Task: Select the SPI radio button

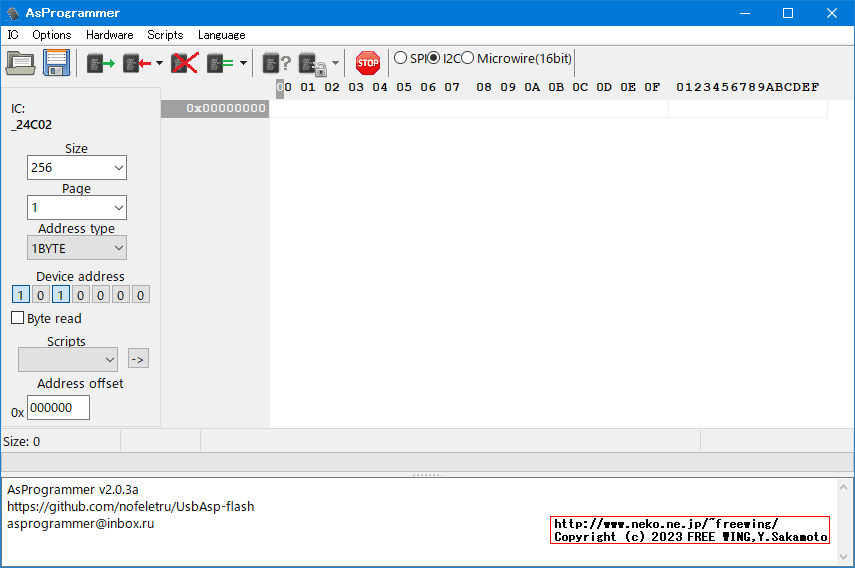Action: [401, 58]
